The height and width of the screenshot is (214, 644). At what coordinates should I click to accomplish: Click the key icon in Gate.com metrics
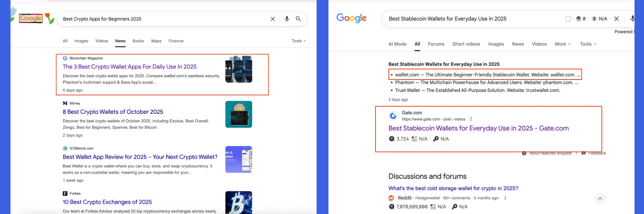pyautogui.click(x=436, y=139)
